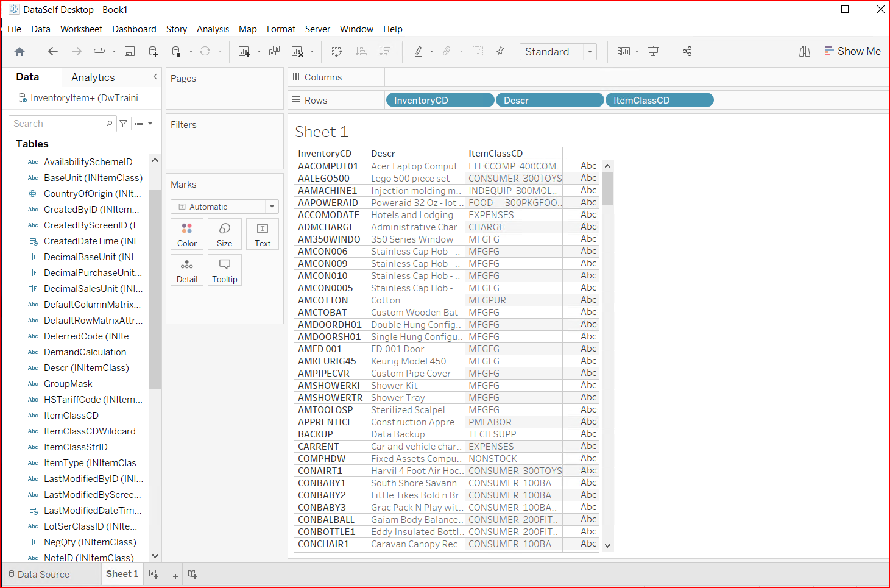Select the Swap Rows and Columns icon
This screenshot has height=588, width=890.
point(336,51)
